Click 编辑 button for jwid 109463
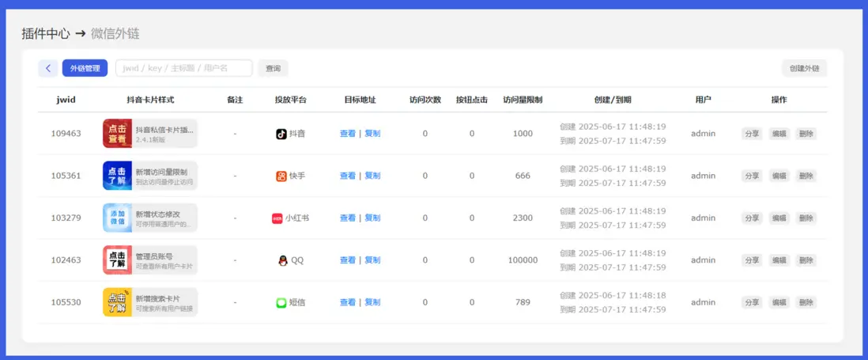Screen dimensions: 868x360 coord(779,134)
